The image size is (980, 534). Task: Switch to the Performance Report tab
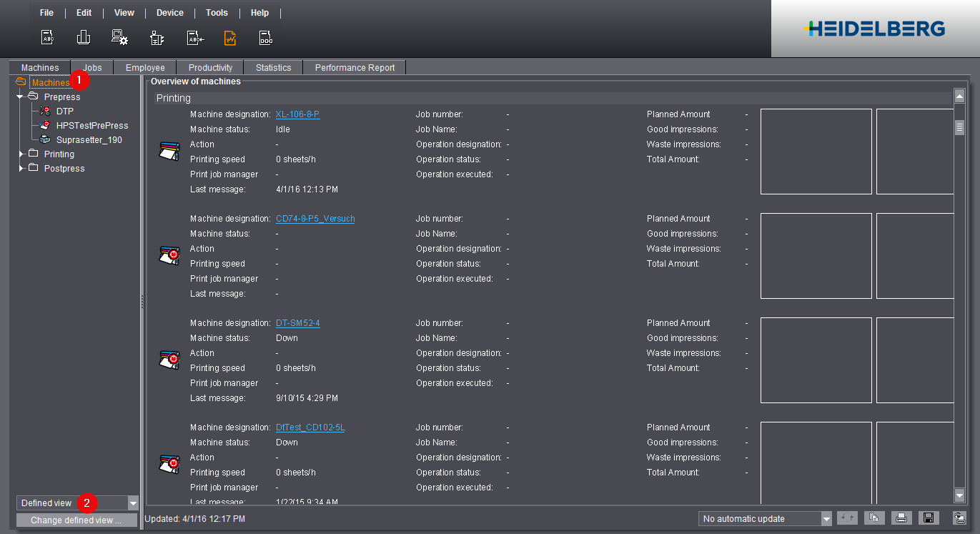[x=355, y=68]
